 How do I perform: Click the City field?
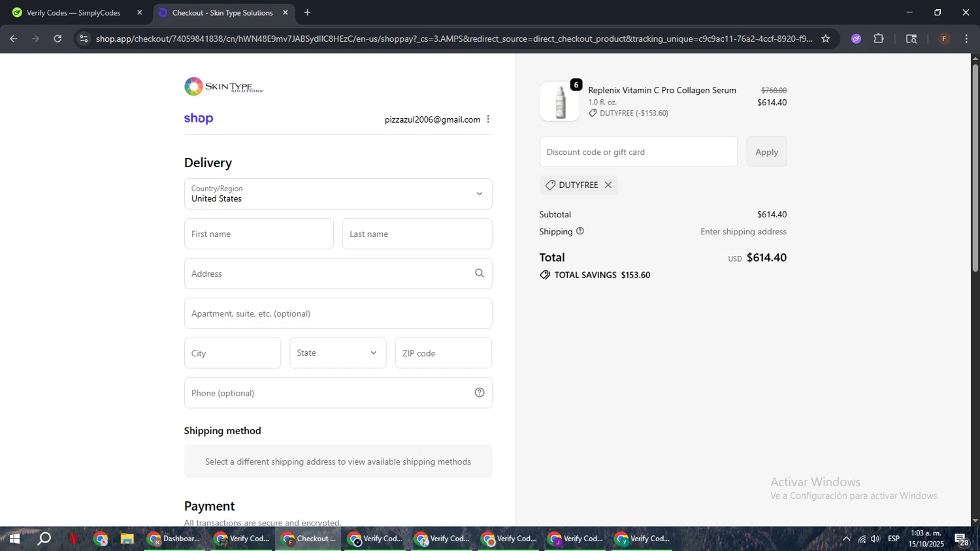point(232,353)
